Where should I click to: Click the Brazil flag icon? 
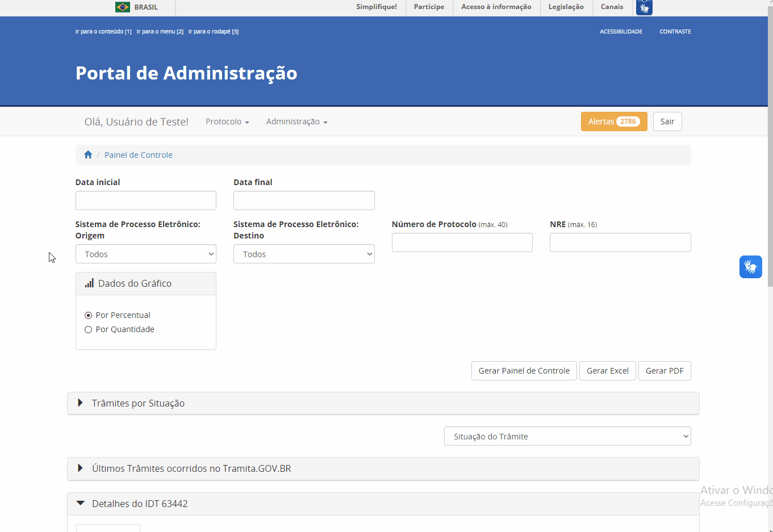coord(123,7)
